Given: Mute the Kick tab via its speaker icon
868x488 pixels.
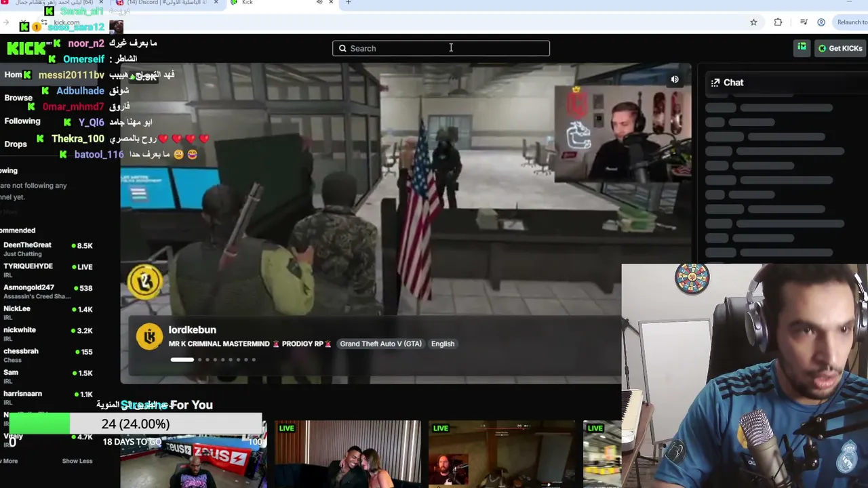Looking at the screenshot, I should pos(319,3).
